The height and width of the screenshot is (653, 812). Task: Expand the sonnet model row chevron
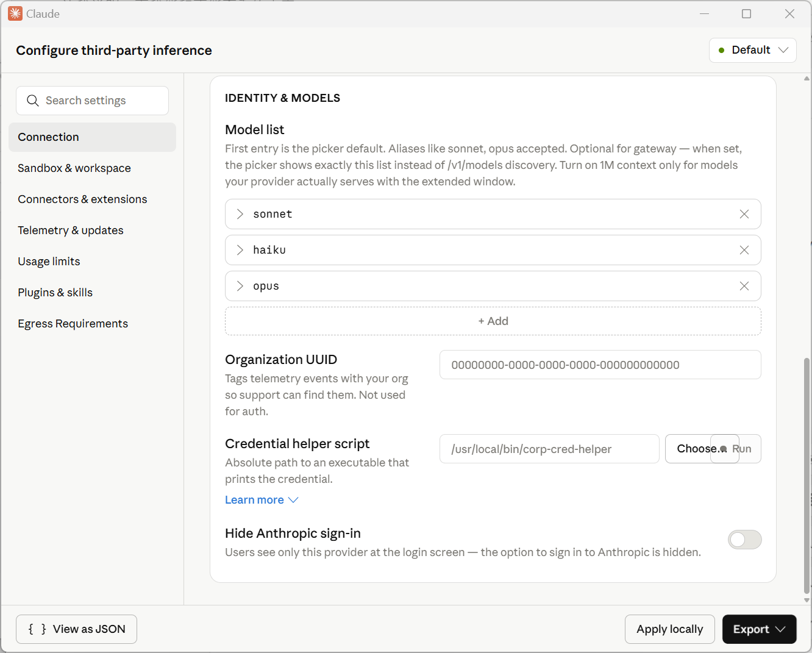240,214
